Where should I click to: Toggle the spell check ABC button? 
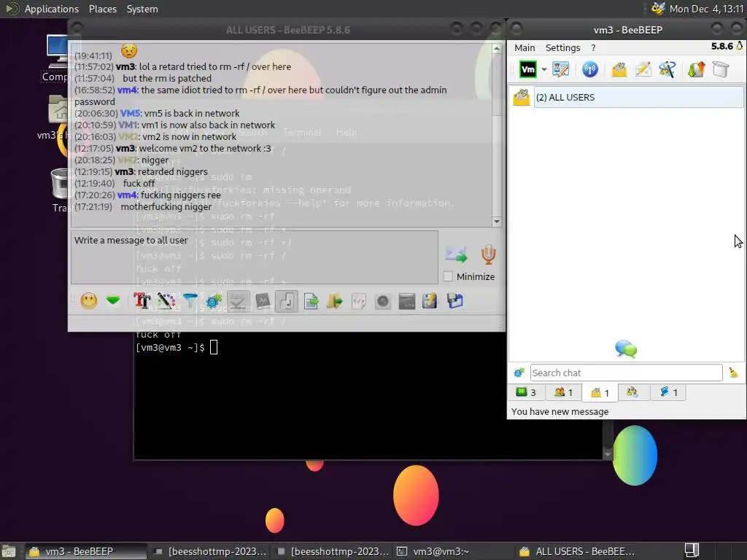coord(238,301)
